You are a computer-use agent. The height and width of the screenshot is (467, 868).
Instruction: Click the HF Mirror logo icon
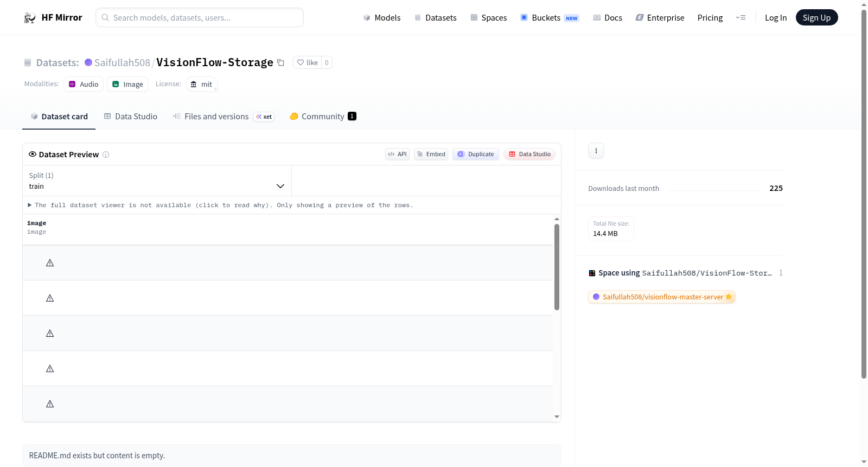coord(30,18)
